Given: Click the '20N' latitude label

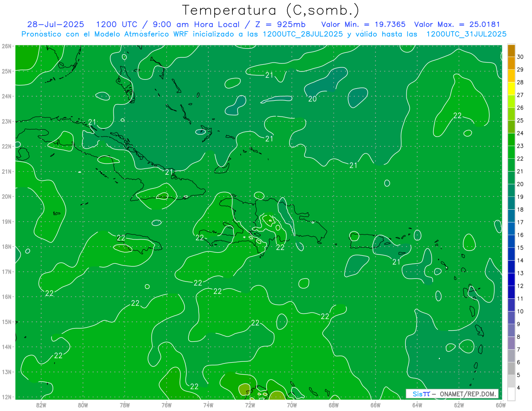Looking at the screenshot, I should (7, 196).
